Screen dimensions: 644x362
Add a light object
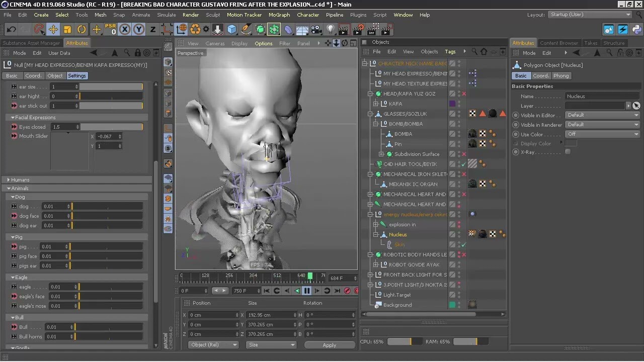[331, 30]
